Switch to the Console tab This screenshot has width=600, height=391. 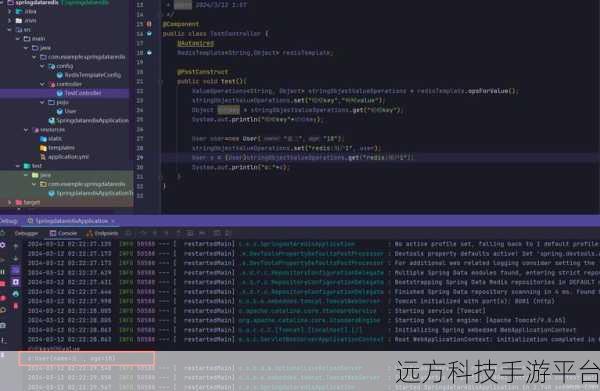pos(64,233)
